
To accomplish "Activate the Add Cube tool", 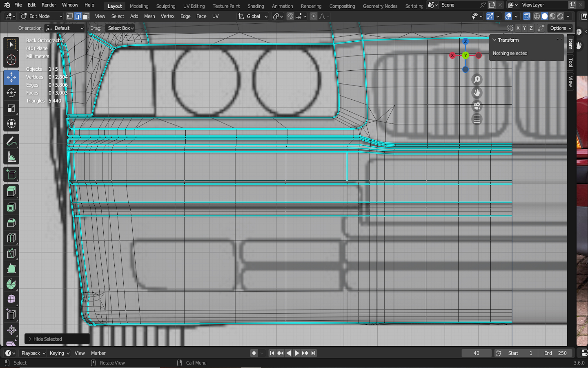I will [11, 175].
